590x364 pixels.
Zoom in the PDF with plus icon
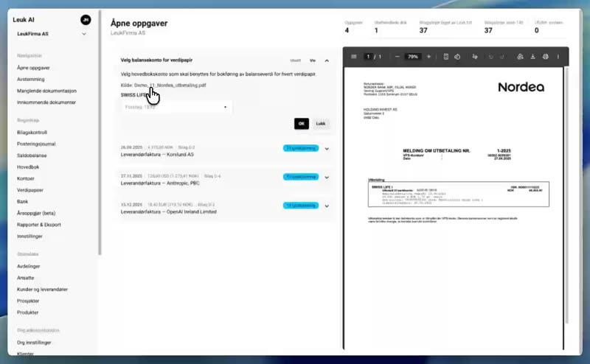(428, 57)
